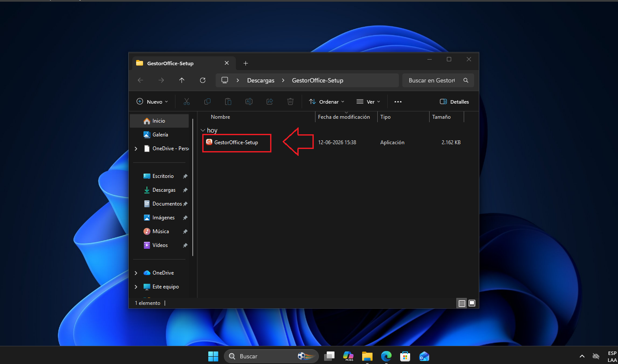Click the Delete trash can icon
Image resolution: width=618 pixels, height=364 pixels.
click(290, 102)
